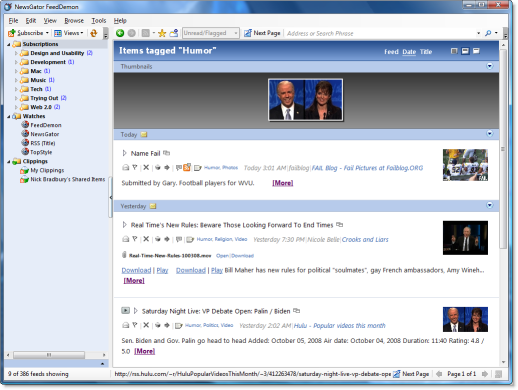
Task: Toggle the flag on Saturday Night Live
Action: [135, 325]
